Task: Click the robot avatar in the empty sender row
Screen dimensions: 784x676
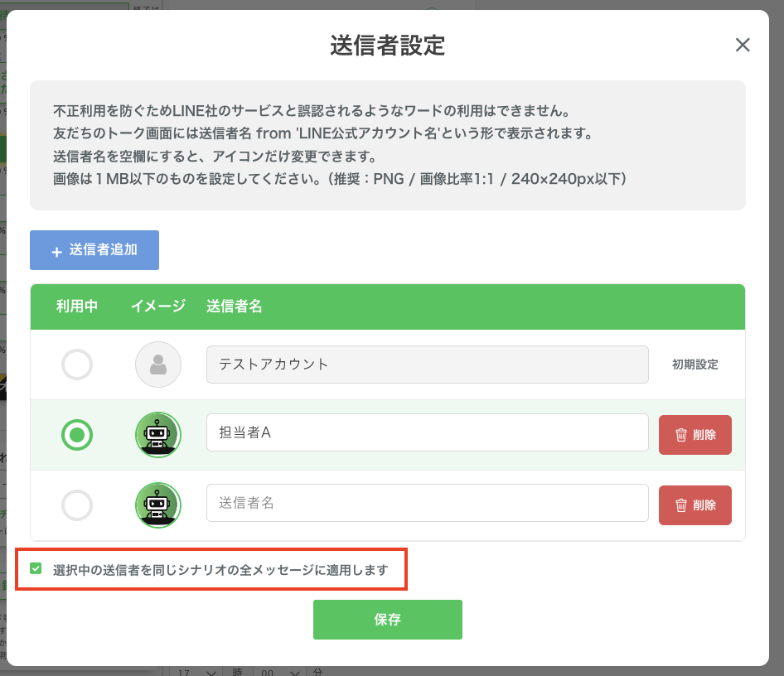Action: point(158,505)
